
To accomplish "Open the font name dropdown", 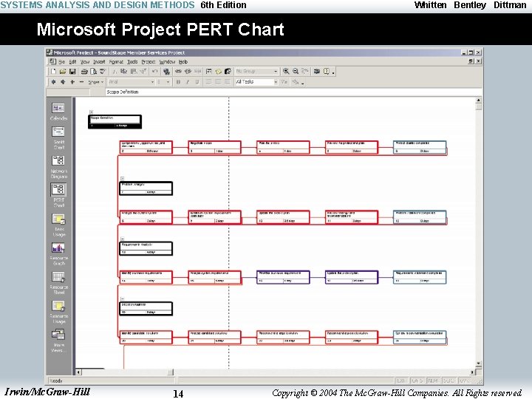I will click(152, 82).
